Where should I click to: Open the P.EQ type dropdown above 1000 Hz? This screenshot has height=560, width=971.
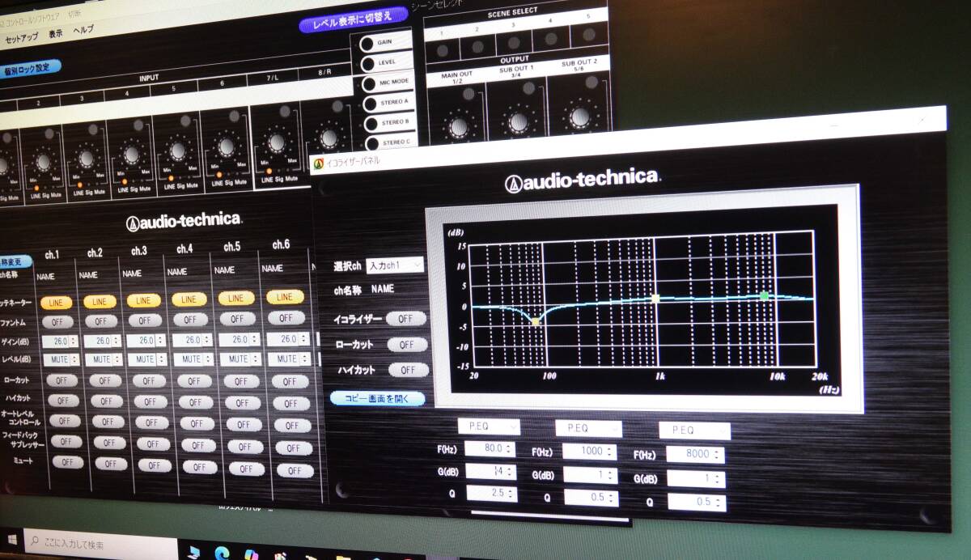pyautogui.click(x=588, y=429)
